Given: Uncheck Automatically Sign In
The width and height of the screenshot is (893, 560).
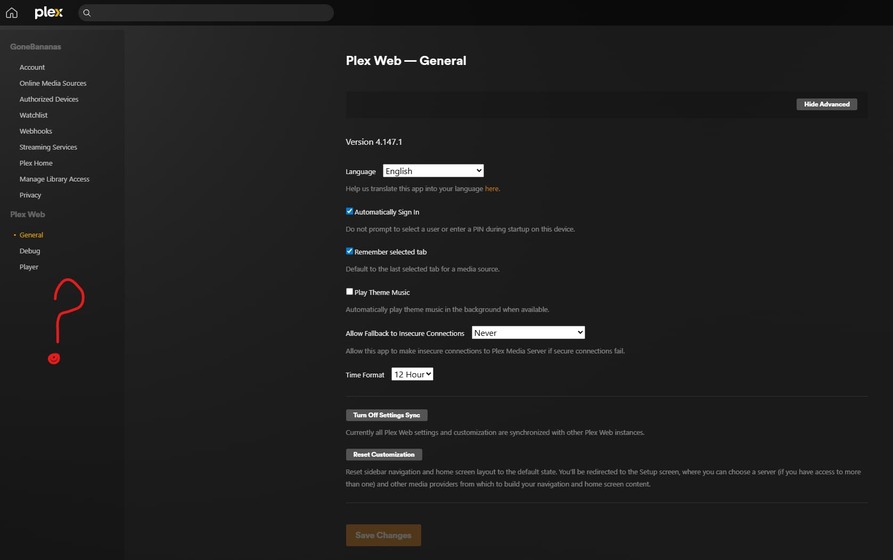Looking at the screenshot, I should click(x=350, y=211).
